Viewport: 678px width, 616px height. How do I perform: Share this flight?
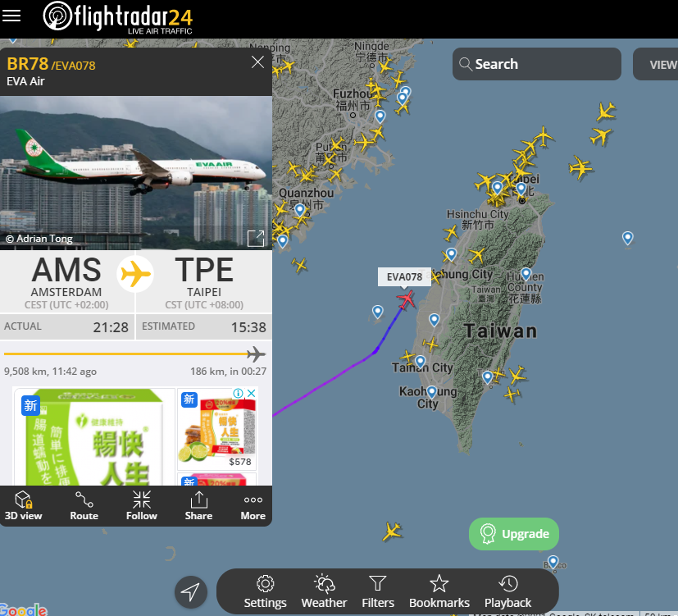coord(198,505)
